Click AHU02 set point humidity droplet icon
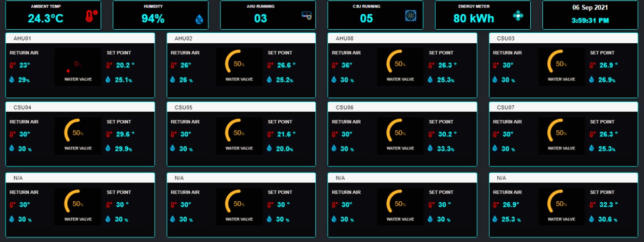The width and height of the screenshot is (644, 242). point(269,79)
